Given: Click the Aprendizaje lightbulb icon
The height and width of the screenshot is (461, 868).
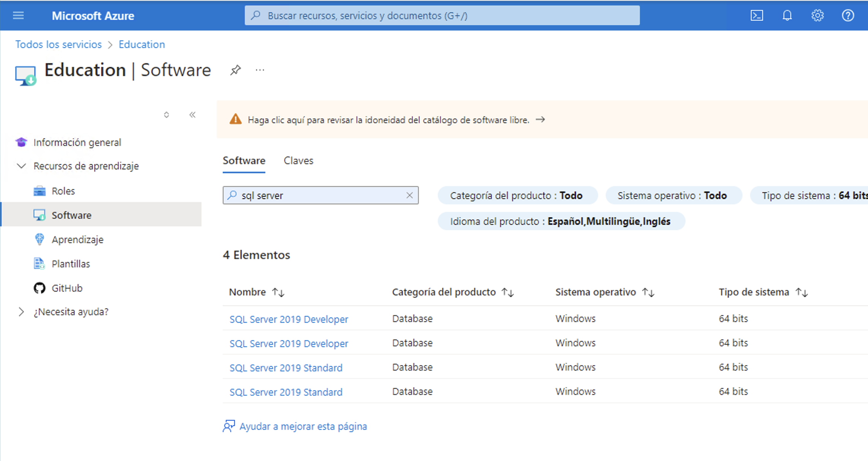Looking at the screenshot, I should click(x=40, y=239).
